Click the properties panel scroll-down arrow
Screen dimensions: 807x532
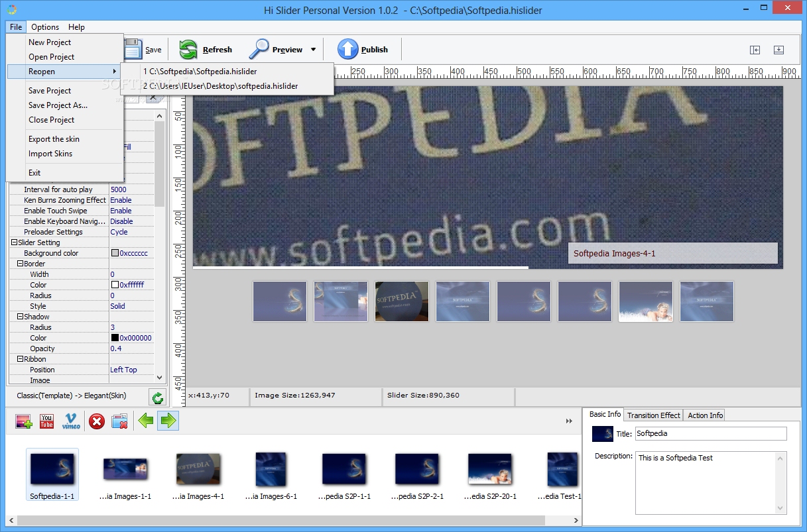tap(160, 378)
